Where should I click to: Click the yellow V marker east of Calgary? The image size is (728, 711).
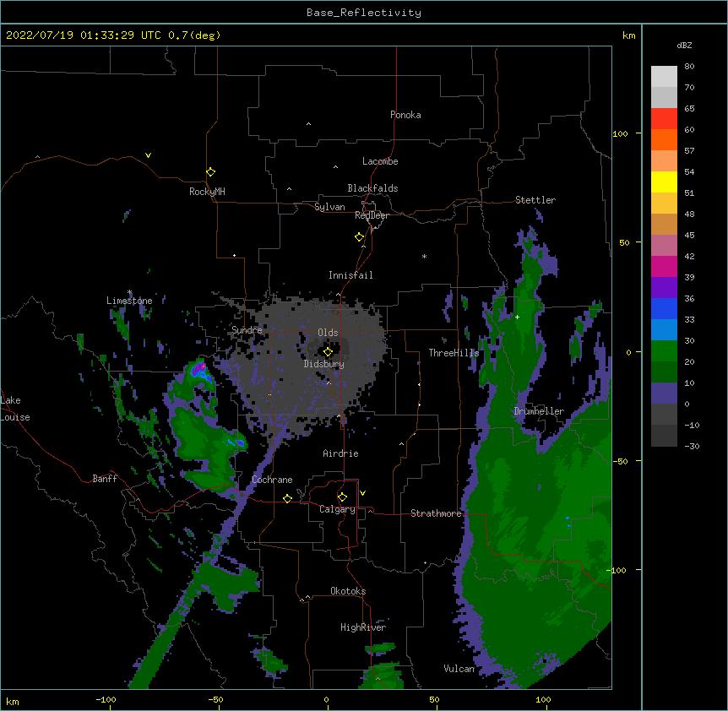[362, 493]
